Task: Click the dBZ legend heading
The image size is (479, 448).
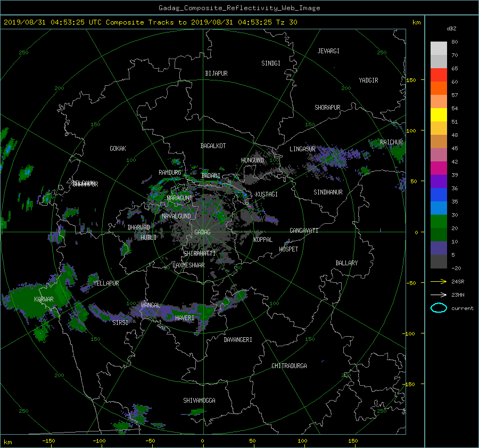Action: click(451, 29)
